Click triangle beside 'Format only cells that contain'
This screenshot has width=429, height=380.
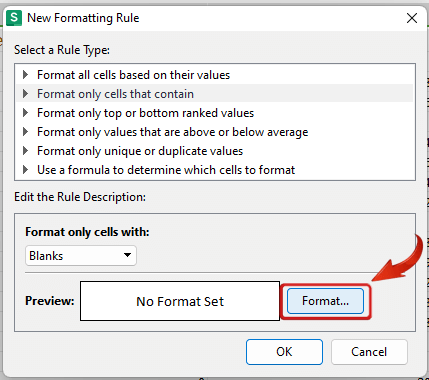pyautogui.click(x=25, y=94)
